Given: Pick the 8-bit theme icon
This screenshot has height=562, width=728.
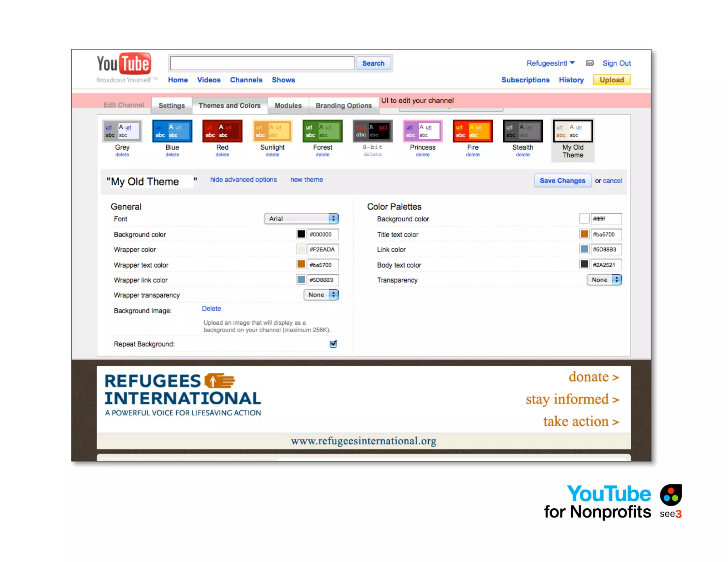Looking at the screenshot, I should tap(373, 131).
